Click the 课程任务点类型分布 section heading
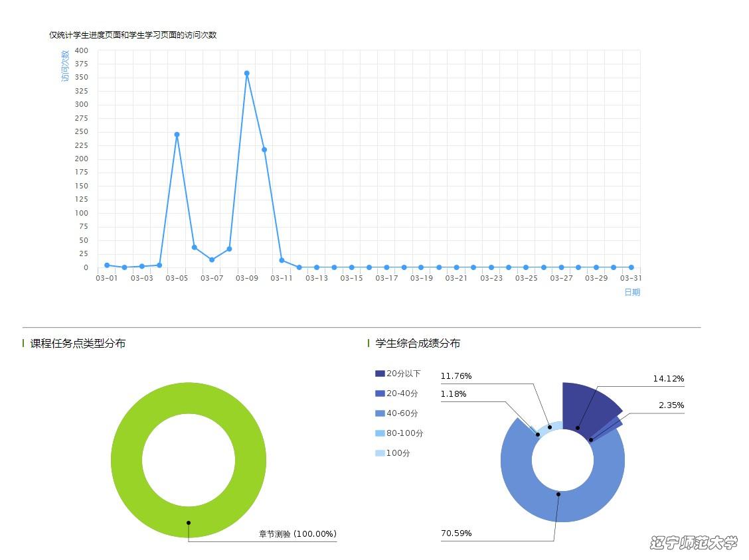This screenshot has width=749, height=560. pyautogui.click(x=78, y=343)
